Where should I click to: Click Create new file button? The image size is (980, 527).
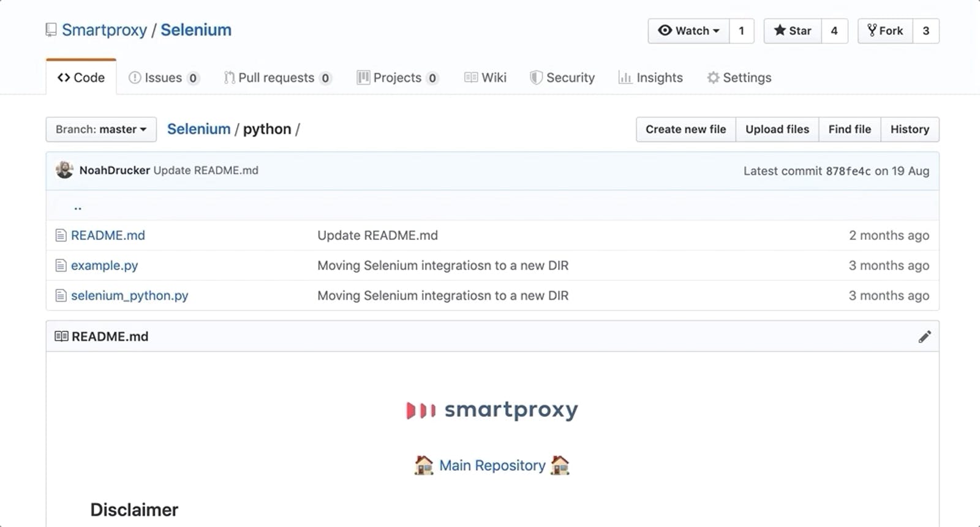[x=686, y=129]
